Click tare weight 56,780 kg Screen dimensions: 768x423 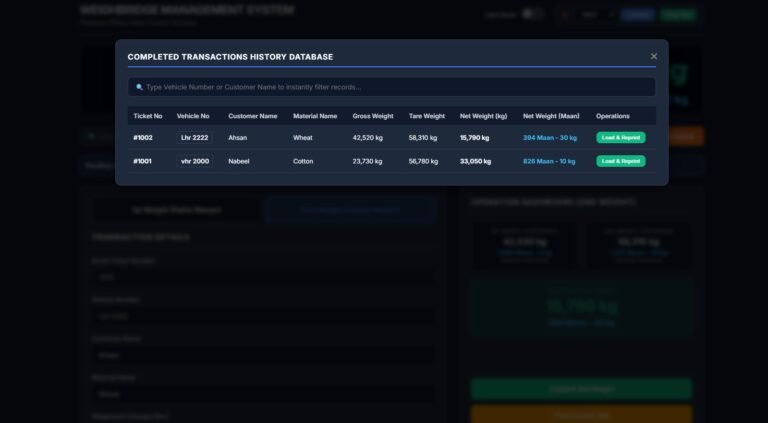pyautogui.click(x=423, y=161)
